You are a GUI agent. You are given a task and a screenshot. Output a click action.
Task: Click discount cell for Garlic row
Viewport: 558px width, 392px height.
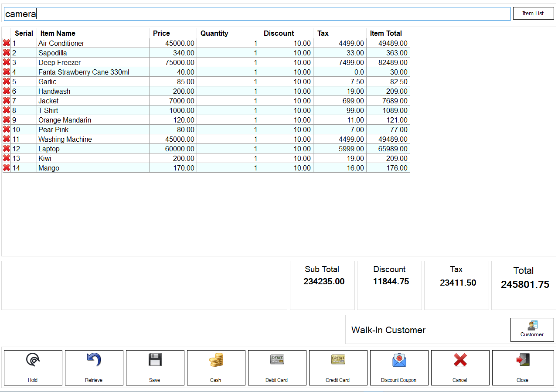(x=287, y=82)
